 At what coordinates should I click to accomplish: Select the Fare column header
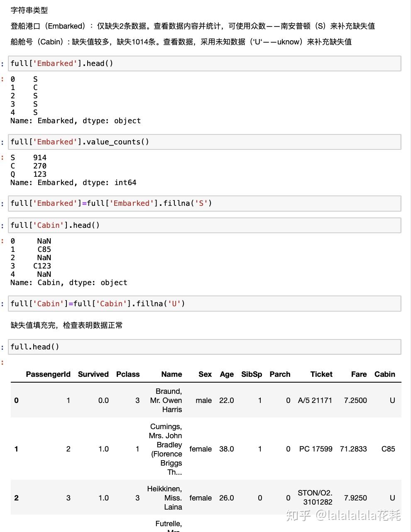359,374
